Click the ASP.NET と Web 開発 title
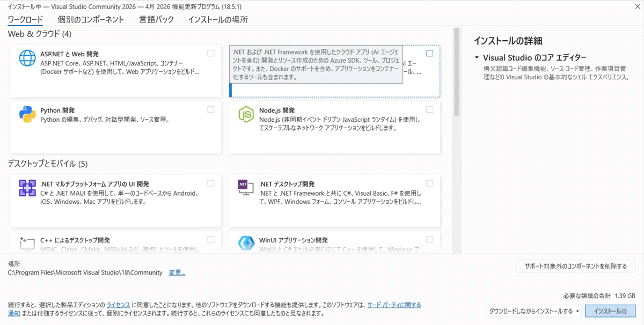Image resolution: width=644 pixels, height=325 pixels. [x=70, y=54]
